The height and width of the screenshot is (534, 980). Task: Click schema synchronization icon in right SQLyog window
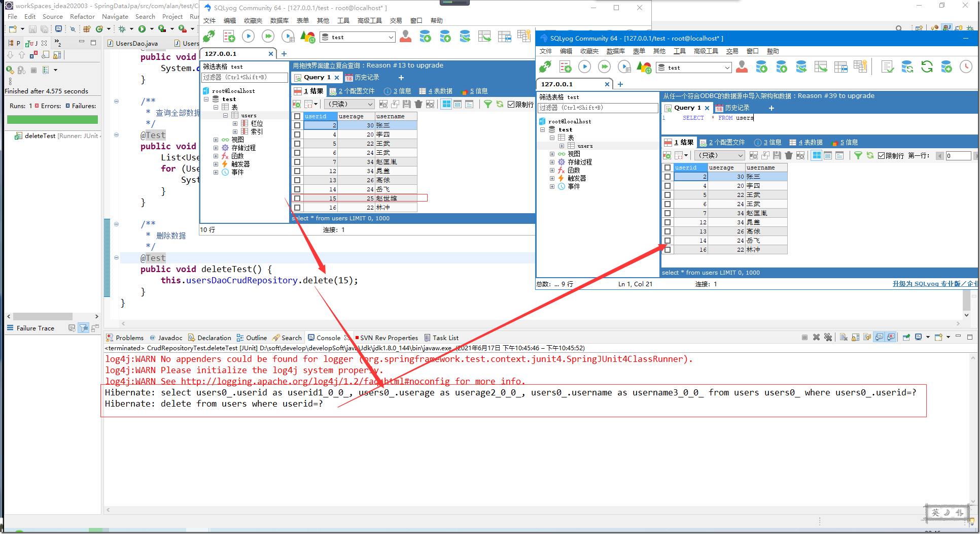click(x=907, y=67)
